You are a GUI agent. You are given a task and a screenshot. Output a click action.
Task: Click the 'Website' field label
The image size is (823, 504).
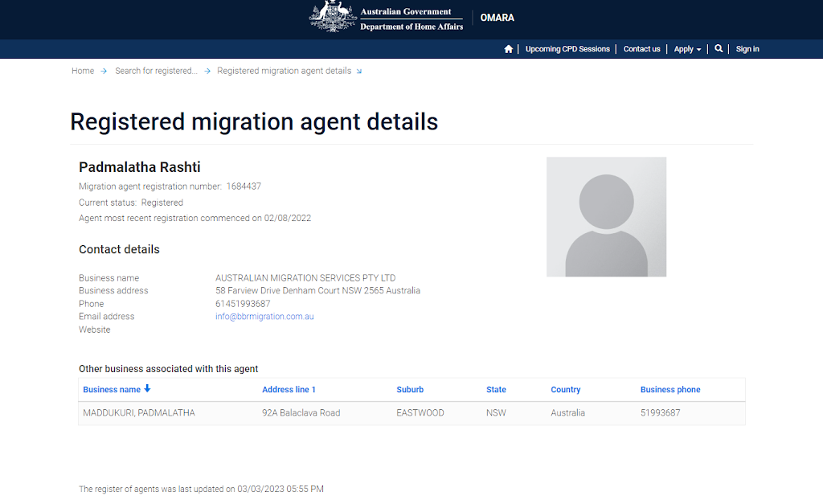click(x=95, y=330)
